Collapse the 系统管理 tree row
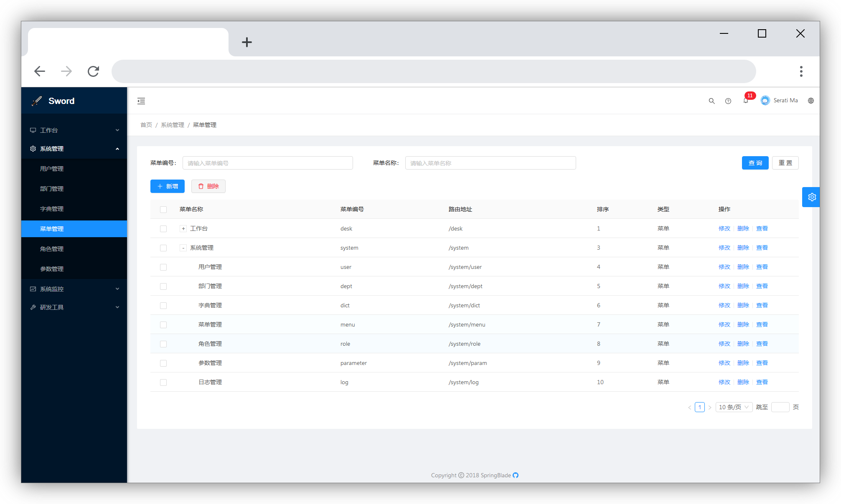841x504 pixels. pyautogui.click(x=183, y=248)
